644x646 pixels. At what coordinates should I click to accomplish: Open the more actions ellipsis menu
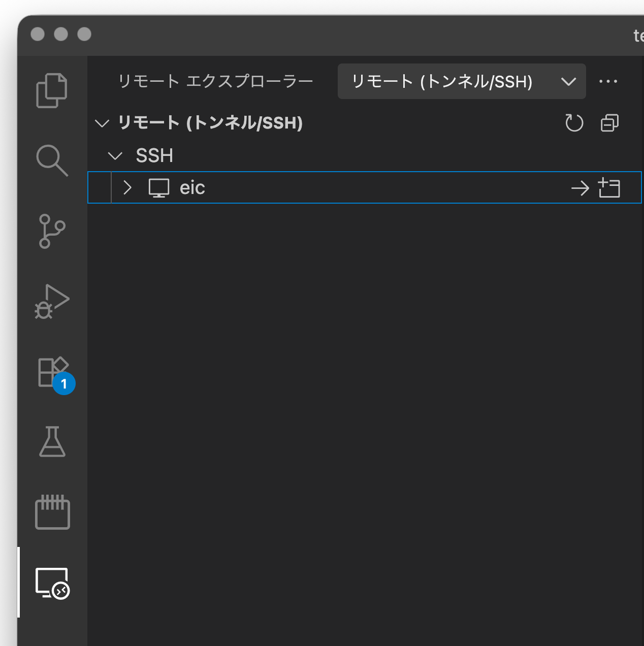(x=608, y=81)
